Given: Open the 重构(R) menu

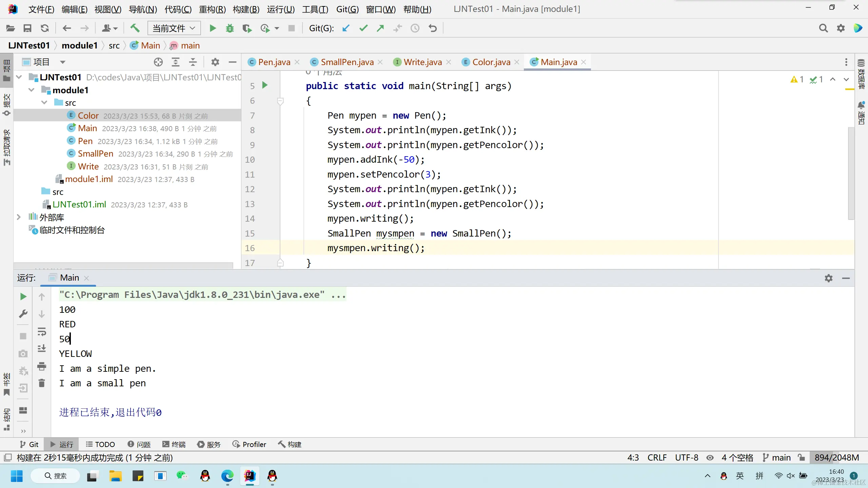Looking at the screenshot, I should point(212,9).
